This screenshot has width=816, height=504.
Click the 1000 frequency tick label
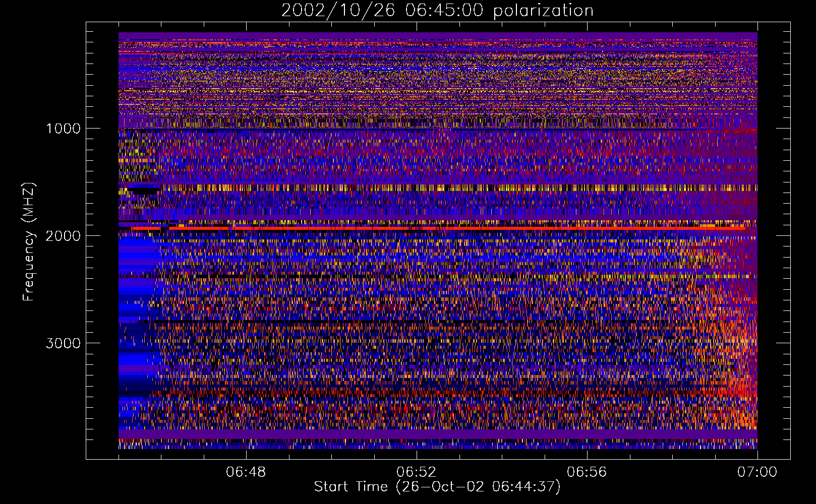point(64,129)
